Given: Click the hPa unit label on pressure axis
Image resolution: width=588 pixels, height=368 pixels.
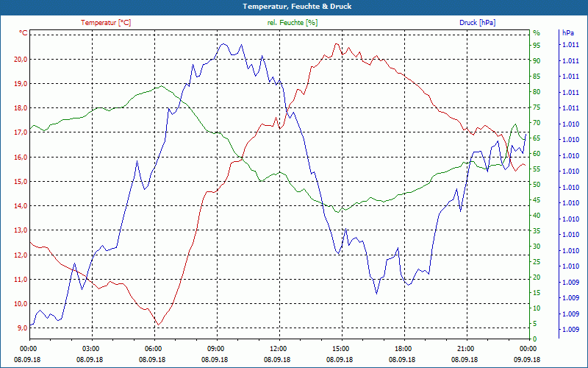Looking at the screenshot, I should coord(567,33).
